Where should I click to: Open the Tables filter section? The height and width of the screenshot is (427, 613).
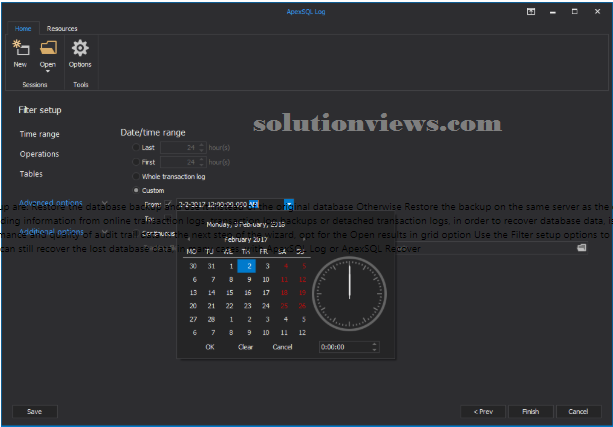coord(31,174)
